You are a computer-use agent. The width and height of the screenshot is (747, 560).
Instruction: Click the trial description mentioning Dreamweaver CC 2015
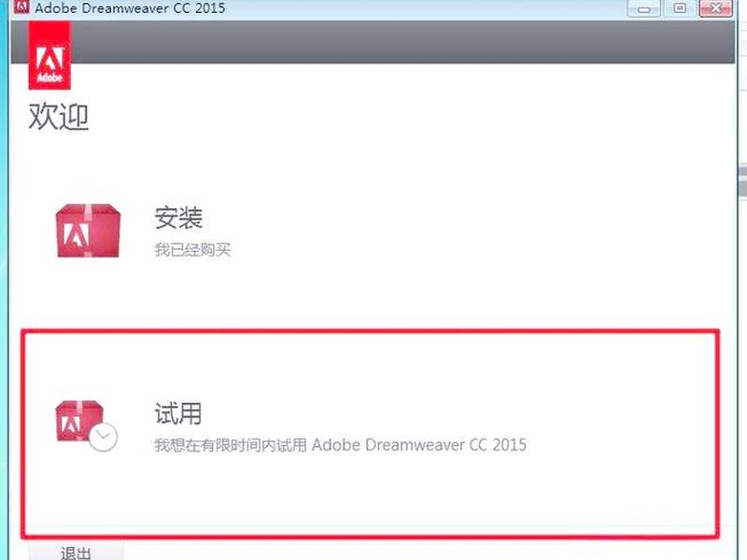(x=340, y=445)
